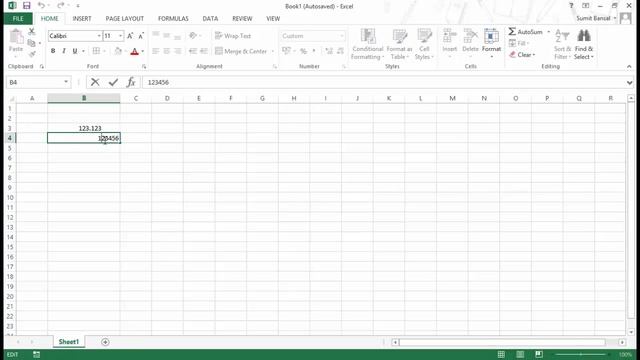Toggle Underline formatting
Image resolution: width=640 pixels, height=360 pixels.
click(x=75, y=51)
